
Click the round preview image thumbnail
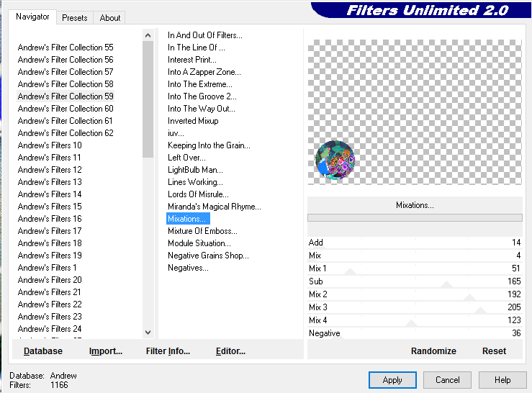pyautogui.click(x=335, y=160)
